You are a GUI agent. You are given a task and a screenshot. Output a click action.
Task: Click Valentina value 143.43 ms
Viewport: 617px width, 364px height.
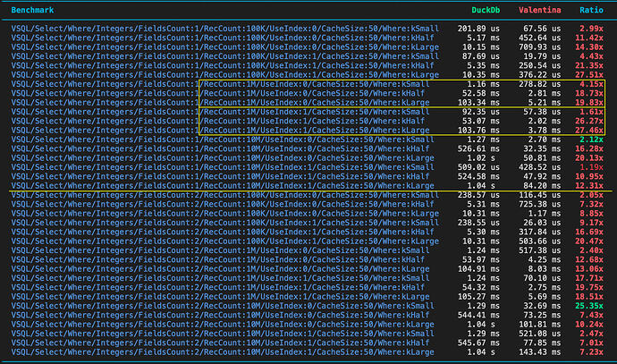(539, 352)
